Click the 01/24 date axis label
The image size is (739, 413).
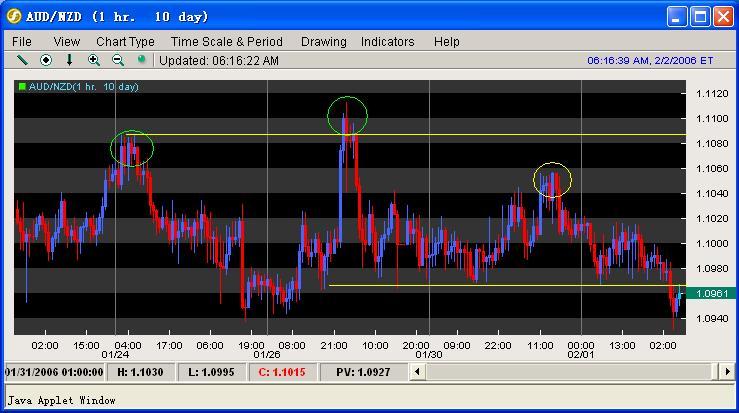(x=115, y=355)
